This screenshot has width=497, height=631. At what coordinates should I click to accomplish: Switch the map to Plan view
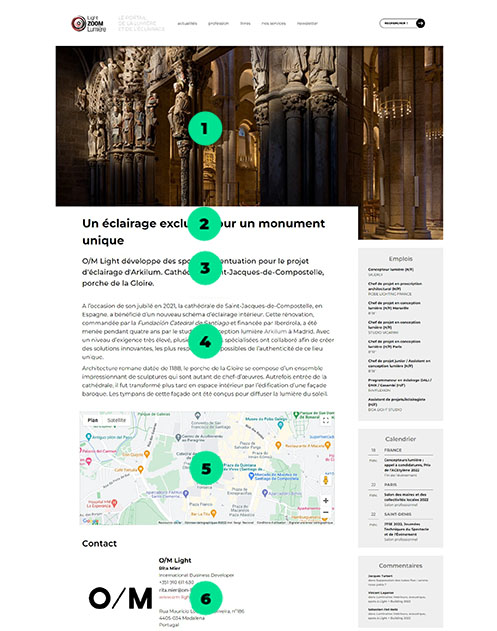point(93,420)
